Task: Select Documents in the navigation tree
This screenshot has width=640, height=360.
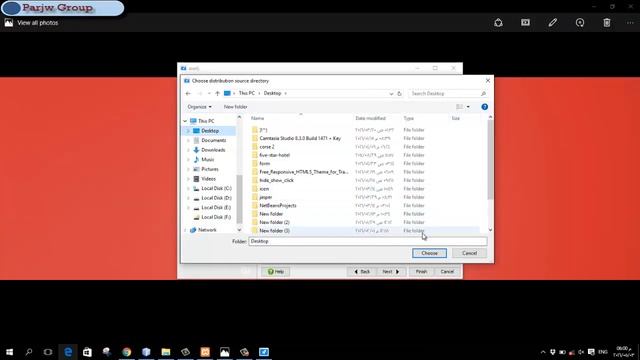Action: [213, 140]
